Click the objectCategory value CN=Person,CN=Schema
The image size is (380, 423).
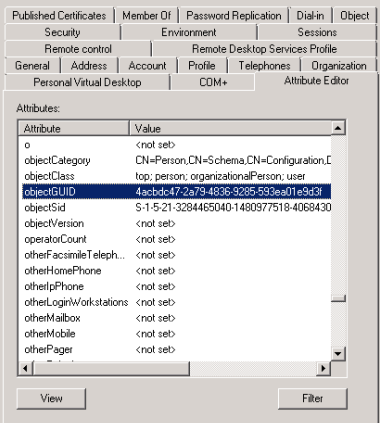(233, 160)
